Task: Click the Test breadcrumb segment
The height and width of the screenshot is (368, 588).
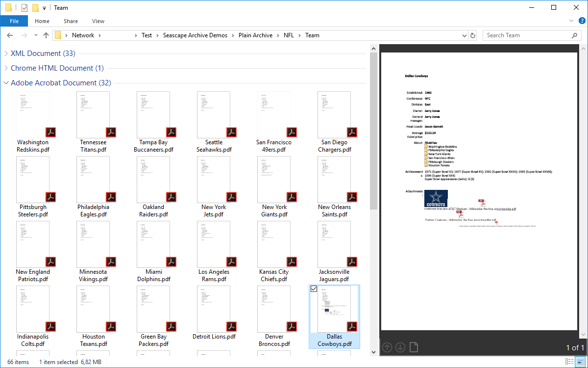Action: 147,35
